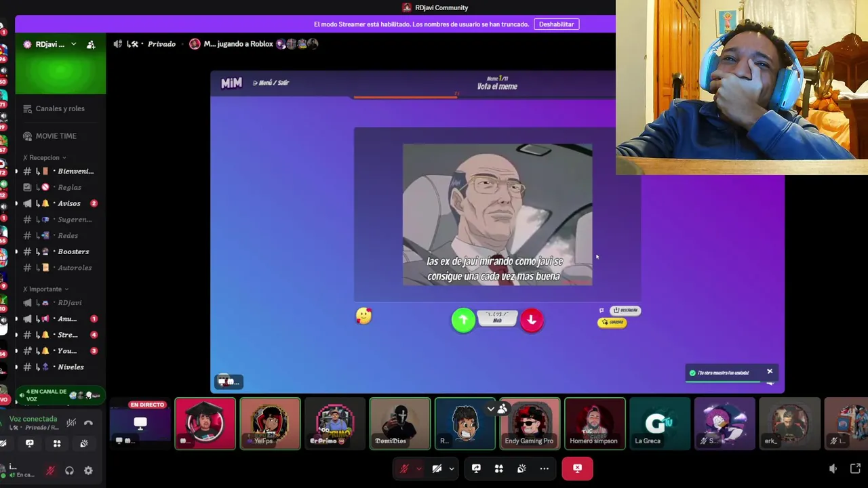Open the You... channel
This screenshot has height=488, width=868.
click(60, 351)
